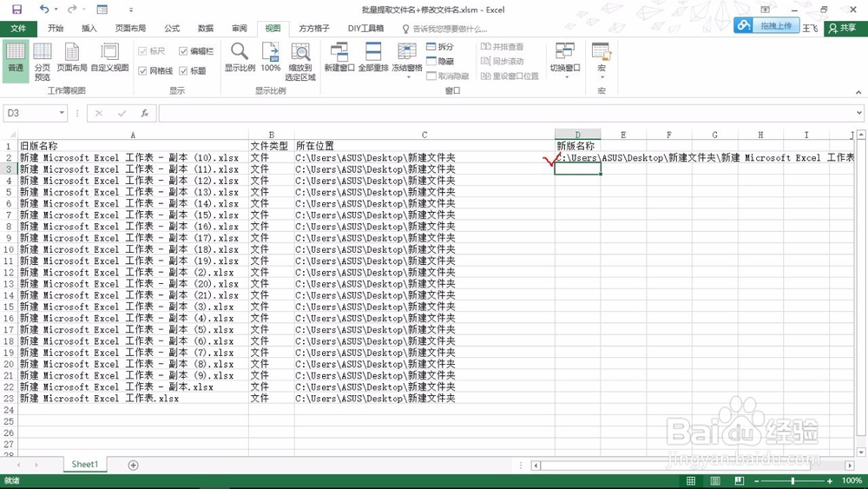The width and height of the screenshot is (868, 489).
Task: Click the cloud upload (拖拽上传) button
Action: pos(766,25)
